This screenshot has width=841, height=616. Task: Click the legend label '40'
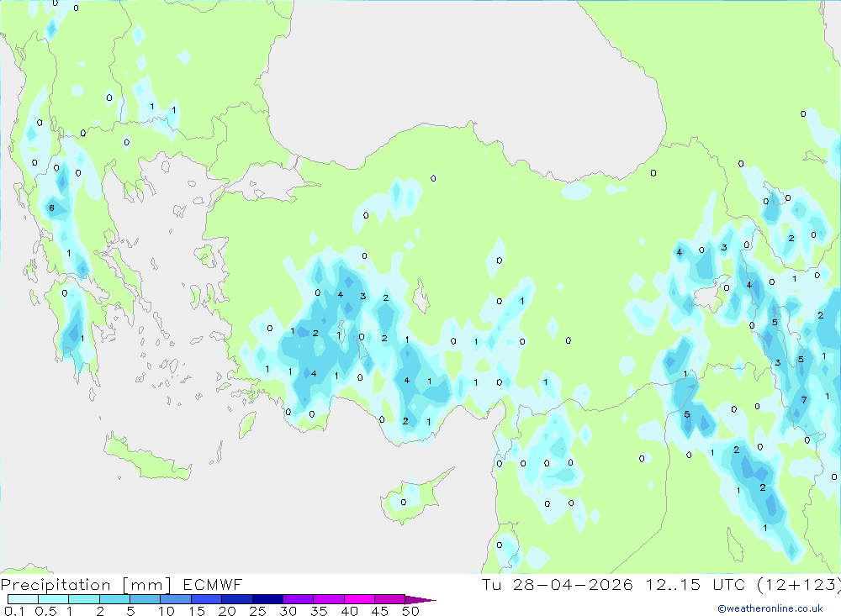click(349, 611)
